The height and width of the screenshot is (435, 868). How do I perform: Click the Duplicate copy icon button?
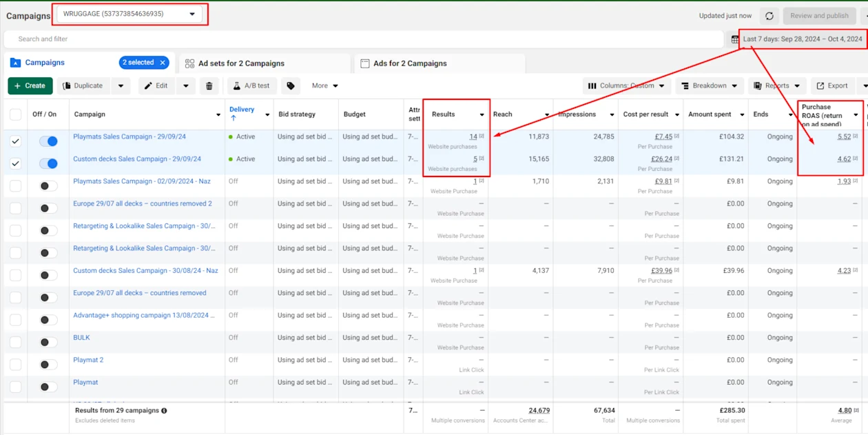pyautogui.click(x=83, y=86)
